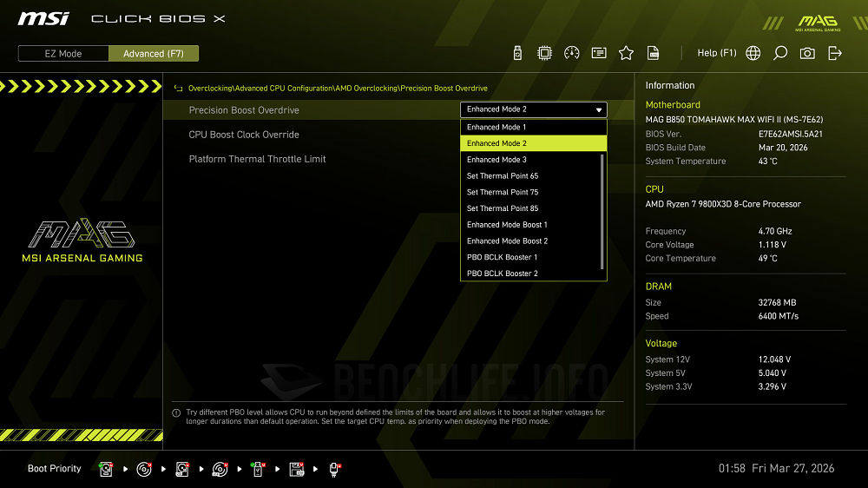This screenshot has height=488, width=868.
Task: Select Enhanced Mode Boost 1
Action: coord(531,224)
